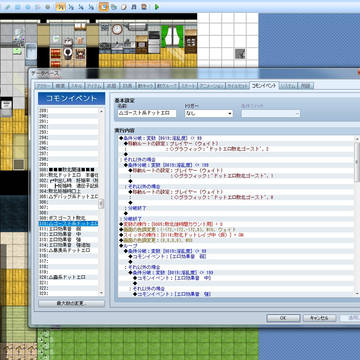
Task: Click the common event list scrollbar thumb
Action: pos(101,204)
